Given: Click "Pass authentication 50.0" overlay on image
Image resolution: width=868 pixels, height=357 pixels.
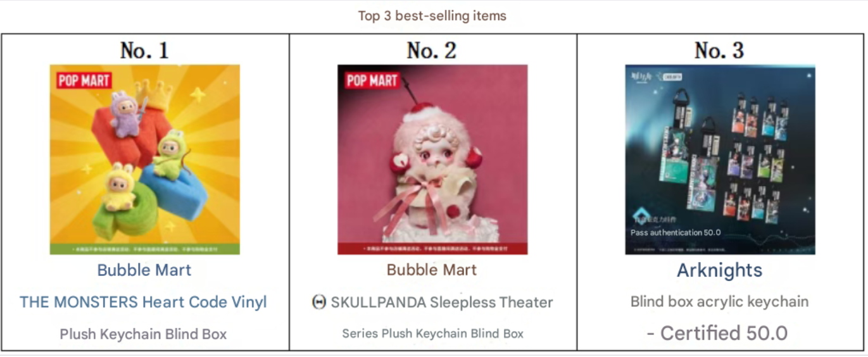Looking at the screenshot, I should [676, 232].
